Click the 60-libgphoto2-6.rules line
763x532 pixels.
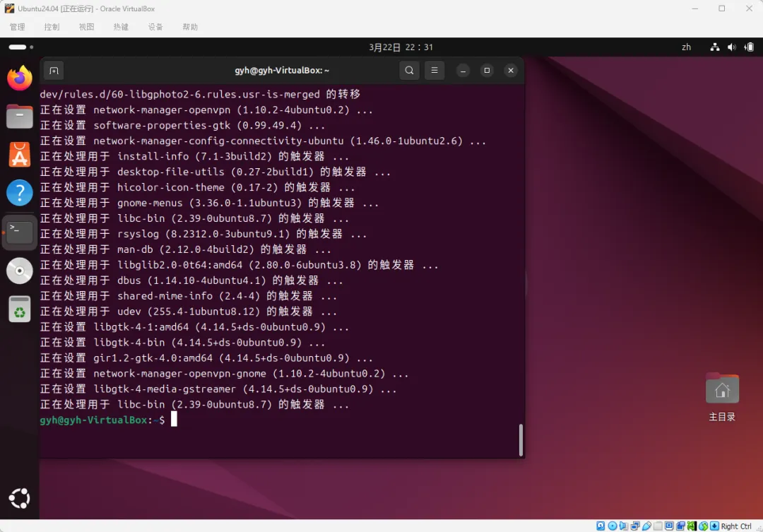click(x=200, y=95)
